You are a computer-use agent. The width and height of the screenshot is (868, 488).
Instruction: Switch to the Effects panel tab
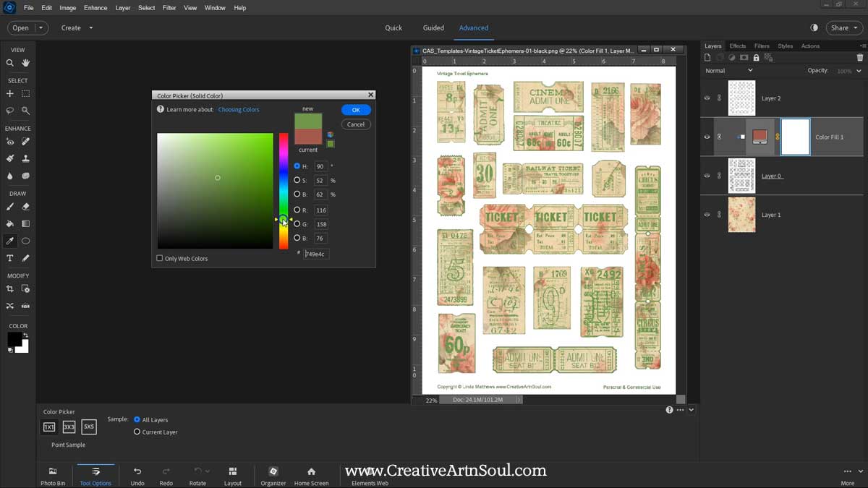click(x=737, y=46)
